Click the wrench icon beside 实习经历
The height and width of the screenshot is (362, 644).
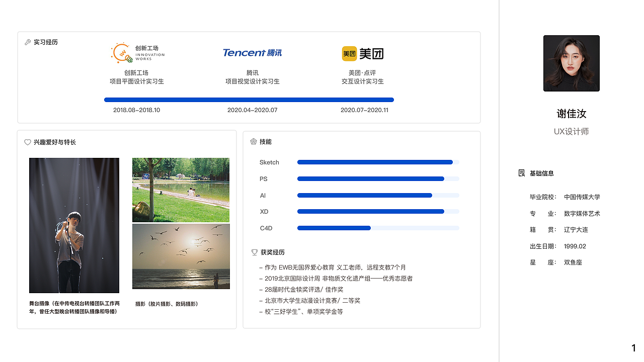(28, 42)
